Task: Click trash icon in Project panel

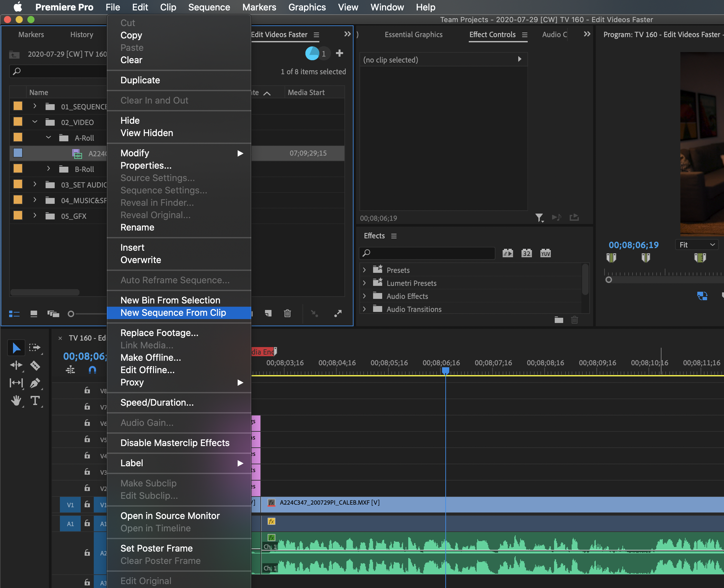Action: (x=287, y=313)
